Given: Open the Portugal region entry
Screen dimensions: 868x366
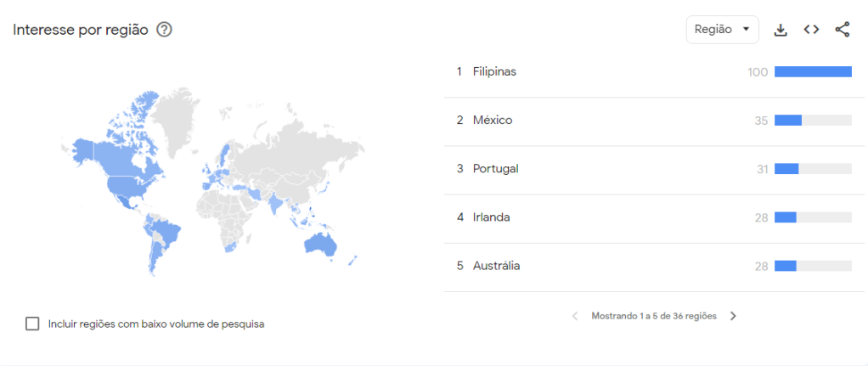Looking at the screenshot, I should pyautogui.click(x=495, y=169).
